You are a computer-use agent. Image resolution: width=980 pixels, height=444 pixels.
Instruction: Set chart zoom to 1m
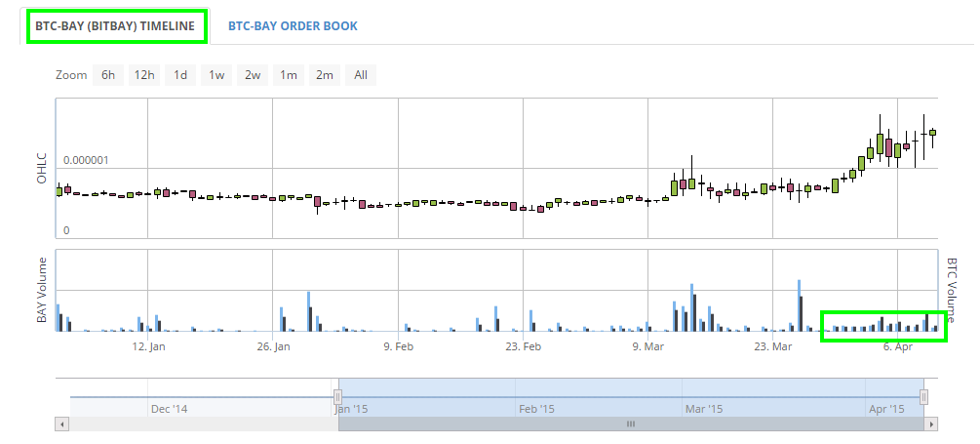click(x=288, y=75)
